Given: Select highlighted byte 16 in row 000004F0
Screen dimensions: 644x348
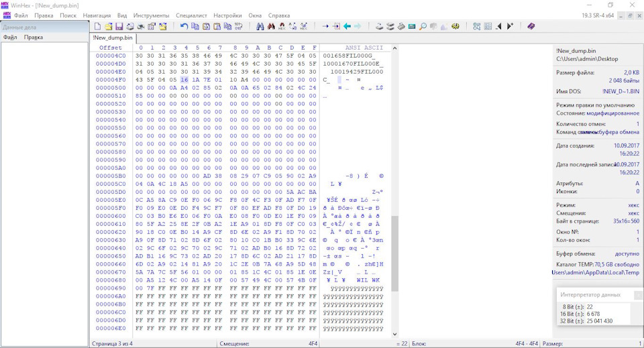Looking at the screenshot, I should coord(184,80).
